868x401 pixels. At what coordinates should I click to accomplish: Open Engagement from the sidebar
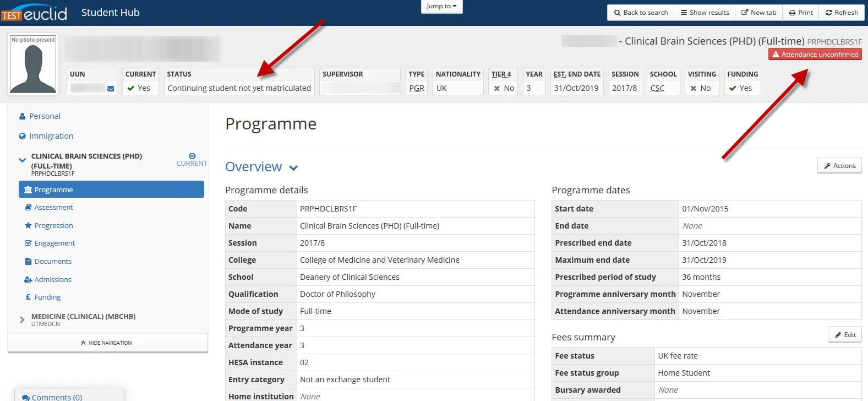click(x=54, y=243)
